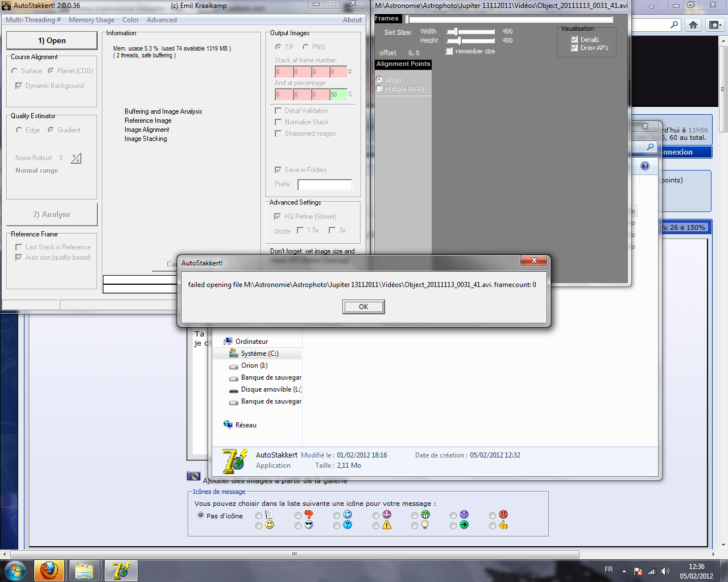Image resolution: width=728 pixels, height=582 pixels.
Task: Choose the green arrow message icon
Action: (x=464, y=525)
